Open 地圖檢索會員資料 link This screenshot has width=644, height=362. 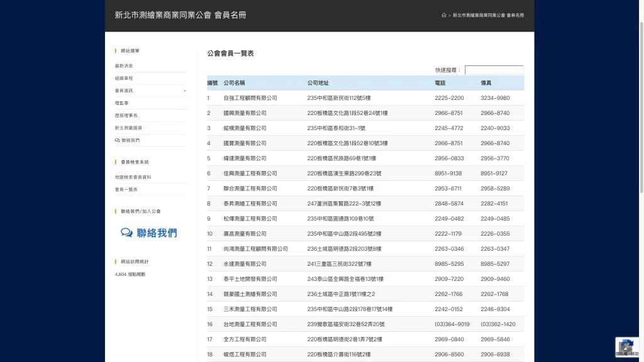tap(133, 177)
